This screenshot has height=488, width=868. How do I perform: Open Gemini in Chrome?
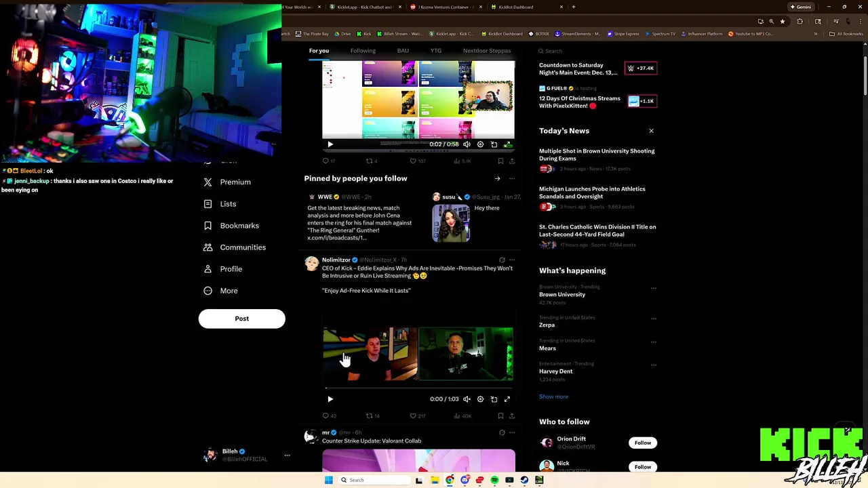coord(801,7)
